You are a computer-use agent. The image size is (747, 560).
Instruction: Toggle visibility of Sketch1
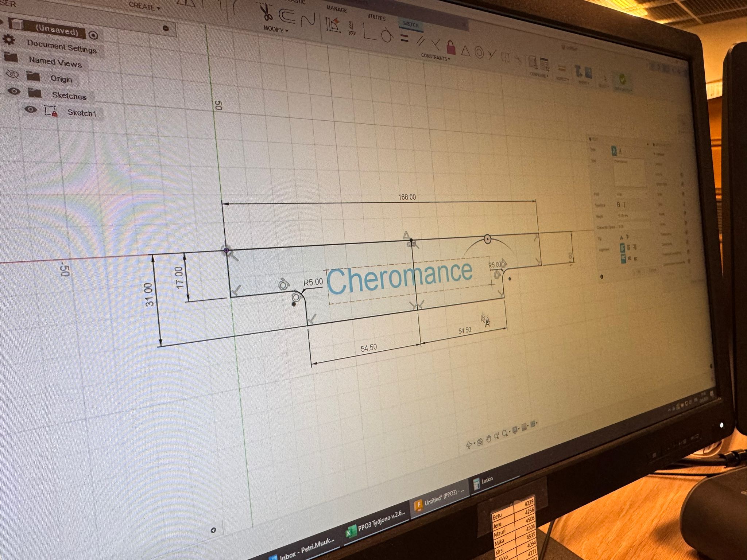(31, 109)
